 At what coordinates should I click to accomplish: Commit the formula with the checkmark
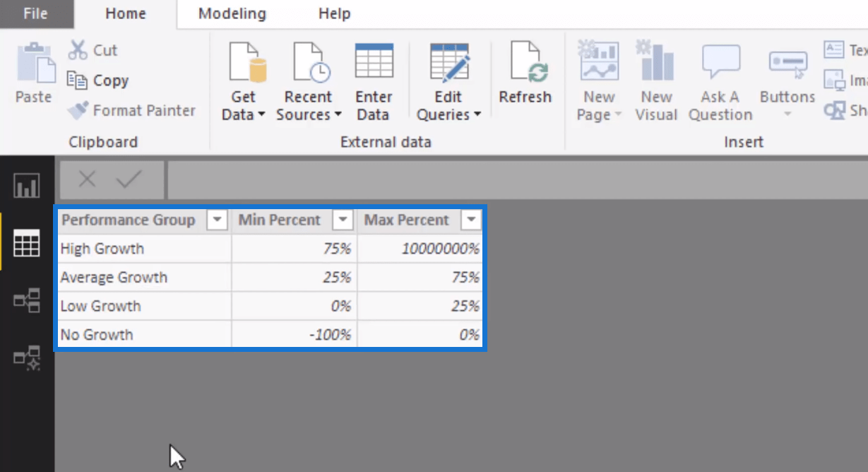(x=129, y=179)
